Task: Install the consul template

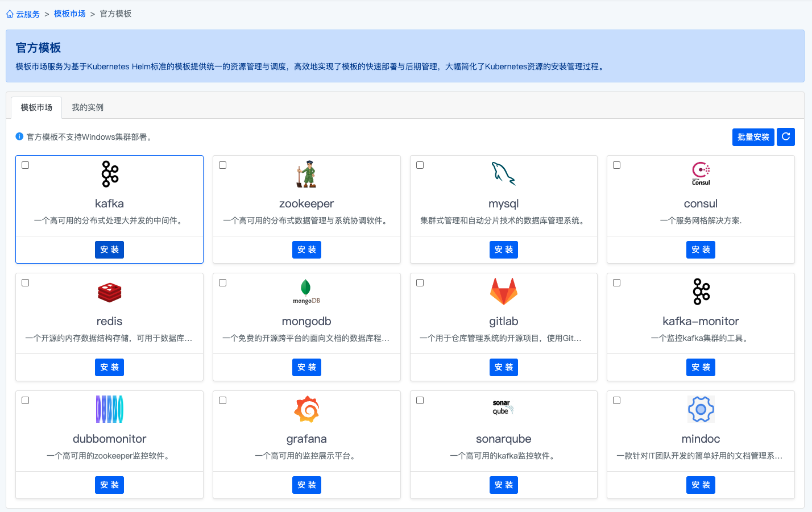Action: click(x=701, y=249)
